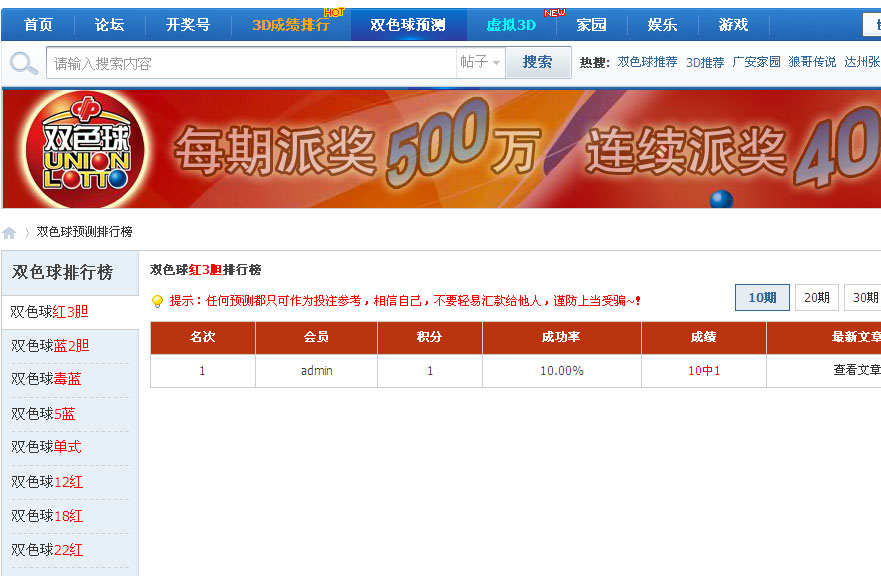The image size is (881, 576).
Task: Click the 查看文章 link in admin row
Action: click(x=857, y=370)
